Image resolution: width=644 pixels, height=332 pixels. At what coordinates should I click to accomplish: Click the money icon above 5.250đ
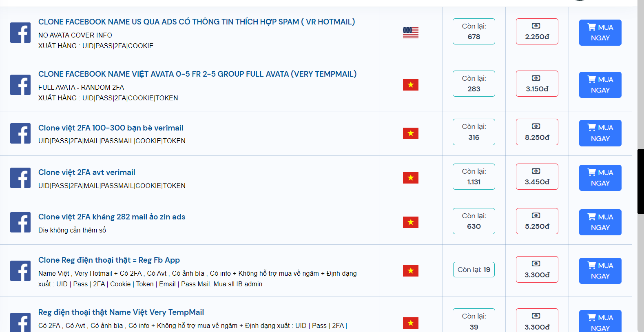tap(536, 215)
